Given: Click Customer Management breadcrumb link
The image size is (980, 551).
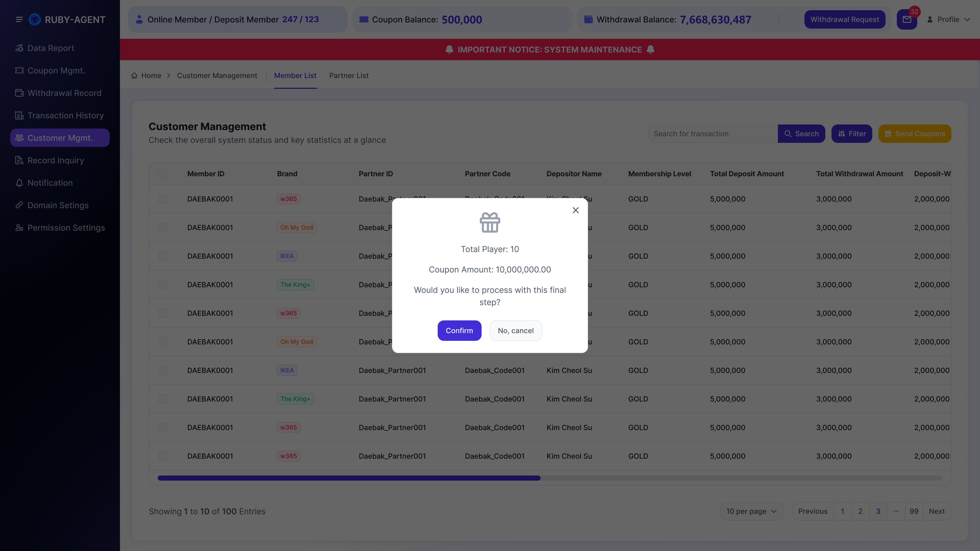Looking at the screenshot, I should [217, 76].
